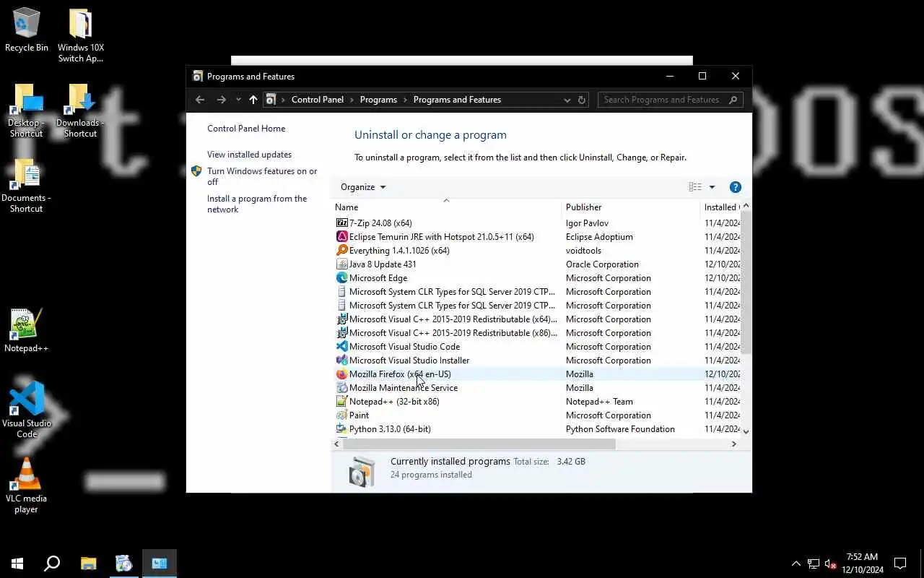Open the address bar history dropdown
This screenshot has width=924, height=578.
[567, 100]
